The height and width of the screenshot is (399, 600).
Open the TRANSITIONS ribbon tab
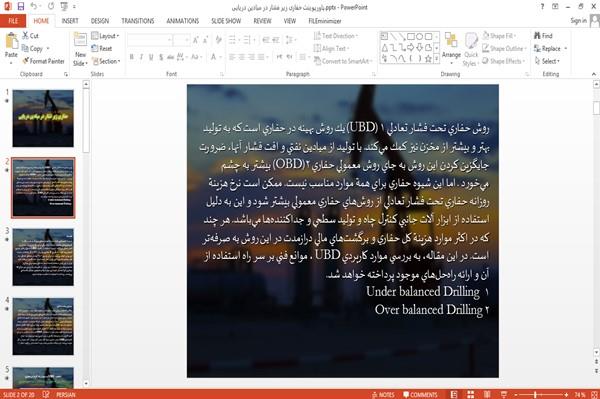(138, 21)
